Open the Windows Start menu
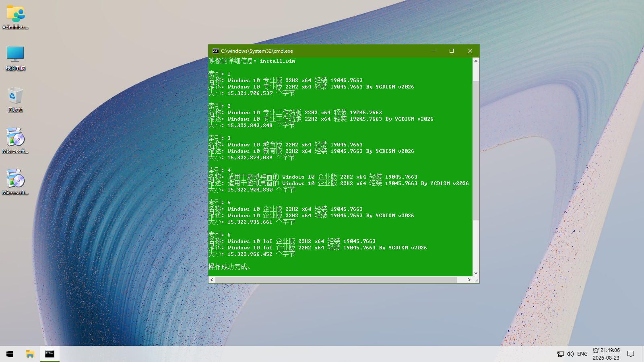Viewport: 644px width, 362px height. click(x=10, y=354)
